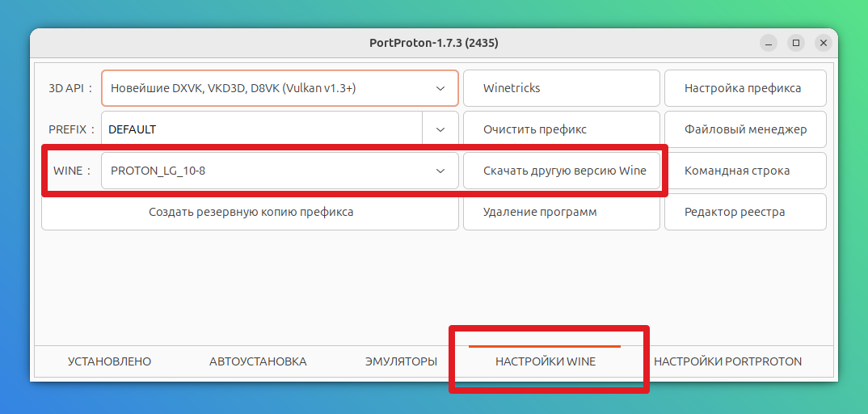Switch to the АВТОУСТАНОВКА tab

coord(258,361)
